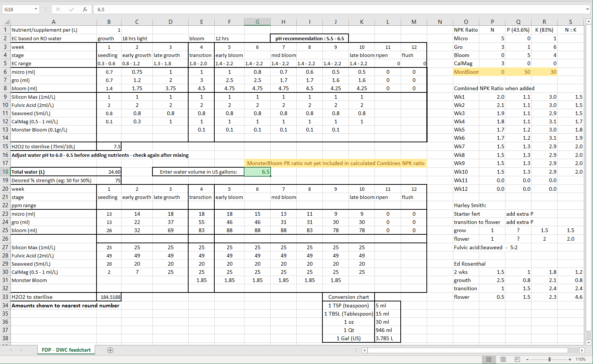Click the highlighted 'MonBloom' cell
Viewport: 593px width, 364px height.
tap(466, 72)
